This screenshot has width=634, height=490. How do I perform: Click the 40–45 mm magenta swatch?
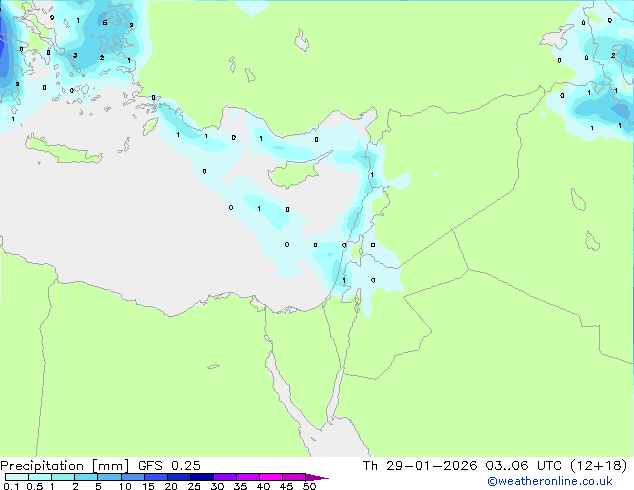271,477
